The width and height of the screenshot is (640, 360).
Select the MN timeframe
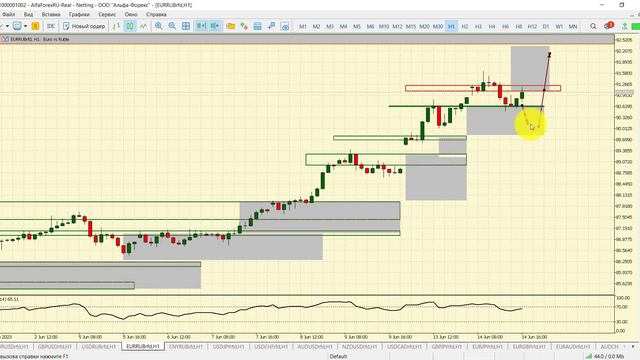(x=573, y=26)
